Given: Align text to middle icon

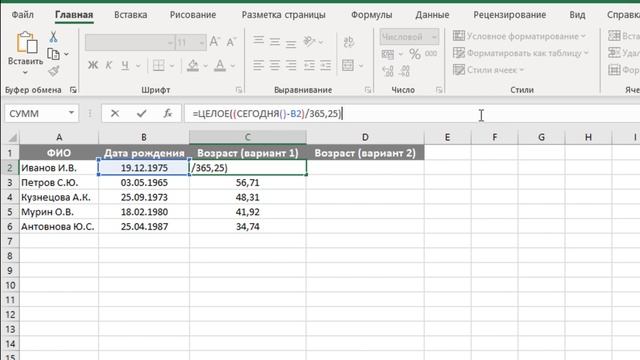Looking at the screenshot, I should [275, 41].
